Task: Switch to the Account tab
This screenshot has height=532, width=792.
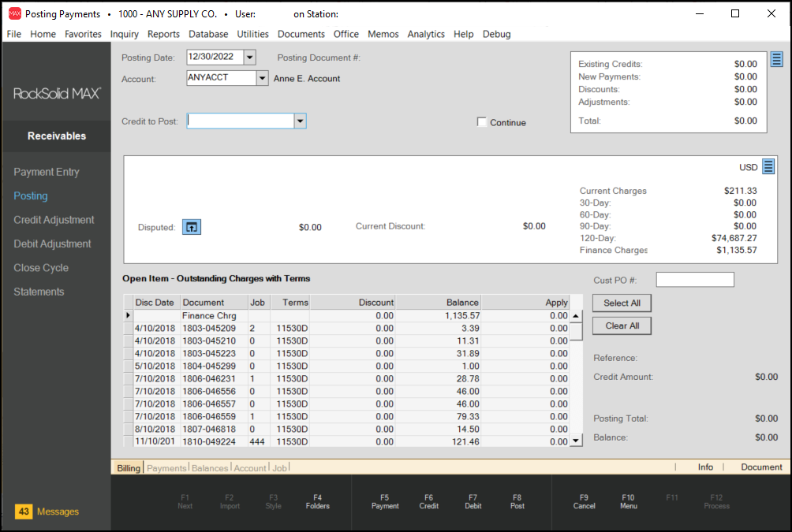Action: [x=249, y=468]
